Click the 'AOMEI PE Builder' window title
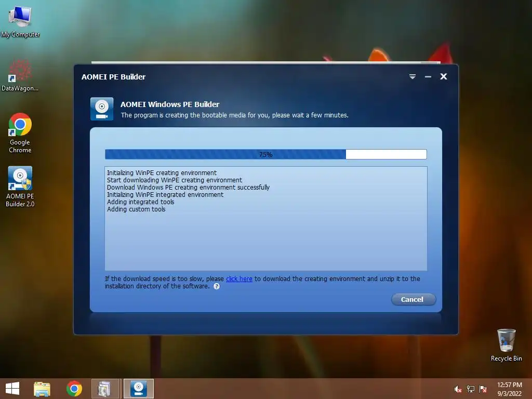532x399 pixels. tap(113, 77)
